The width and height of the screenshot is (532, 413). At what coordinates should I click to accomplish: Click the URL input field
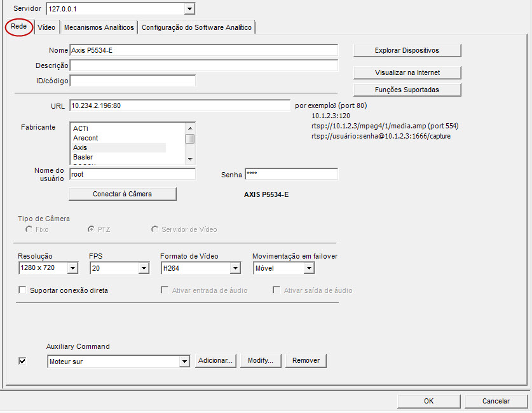coord(180,105)
